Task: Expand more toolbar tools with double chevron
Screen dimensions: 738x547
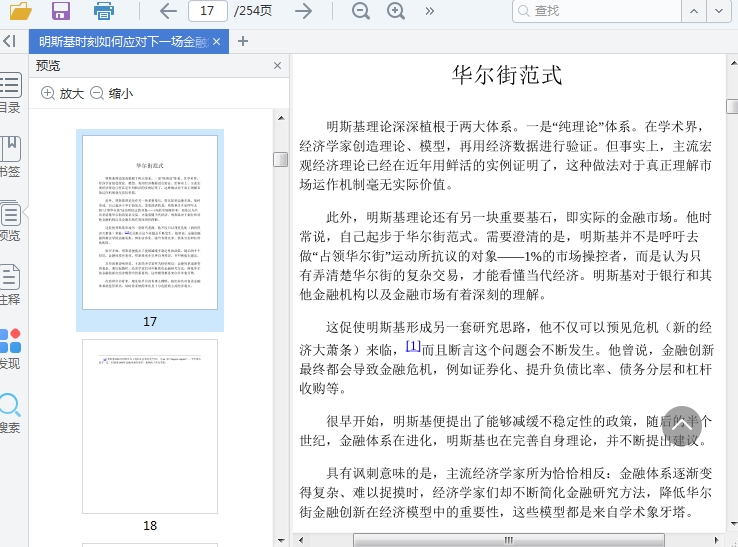Action: point(429,11)
